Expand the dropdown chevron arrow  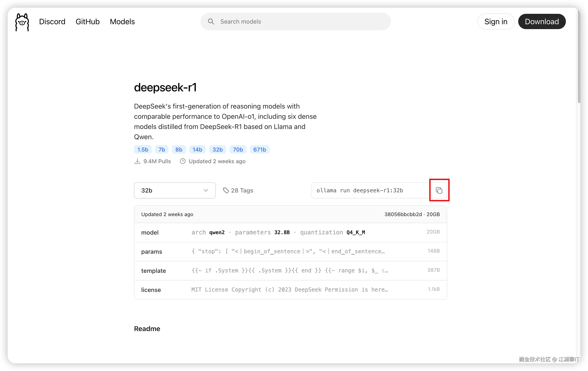pos(206,190)
